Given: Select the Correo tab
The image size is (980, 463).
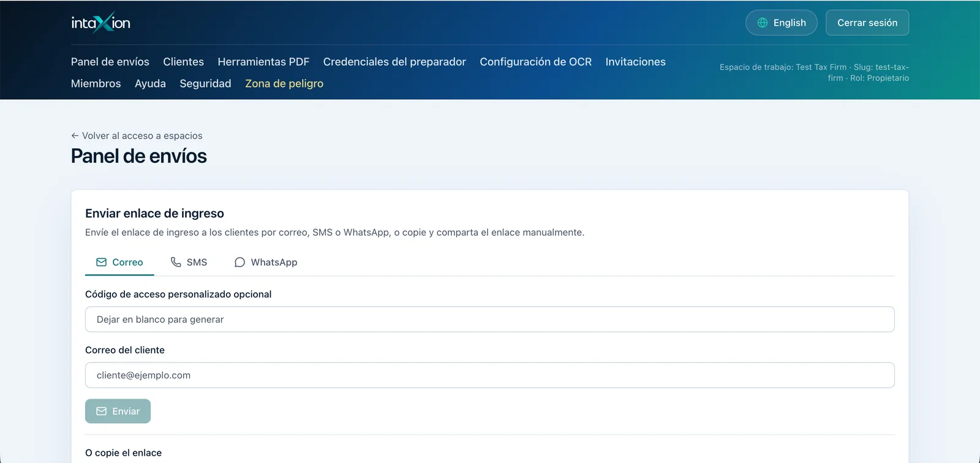Looking at the screenshot, I should (119, 262).
